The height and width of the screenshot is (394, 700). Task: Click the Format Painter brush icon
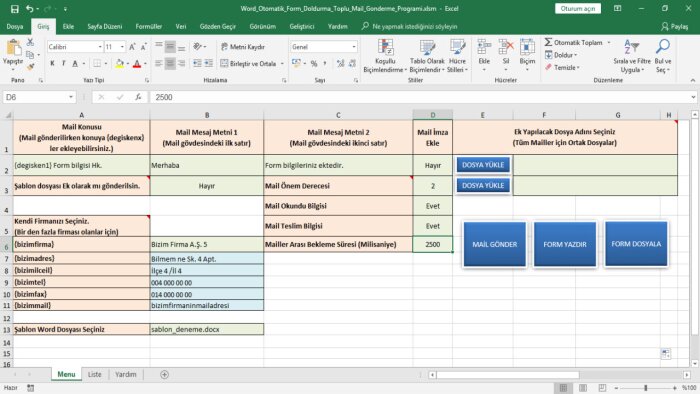(x=30, y=67)
